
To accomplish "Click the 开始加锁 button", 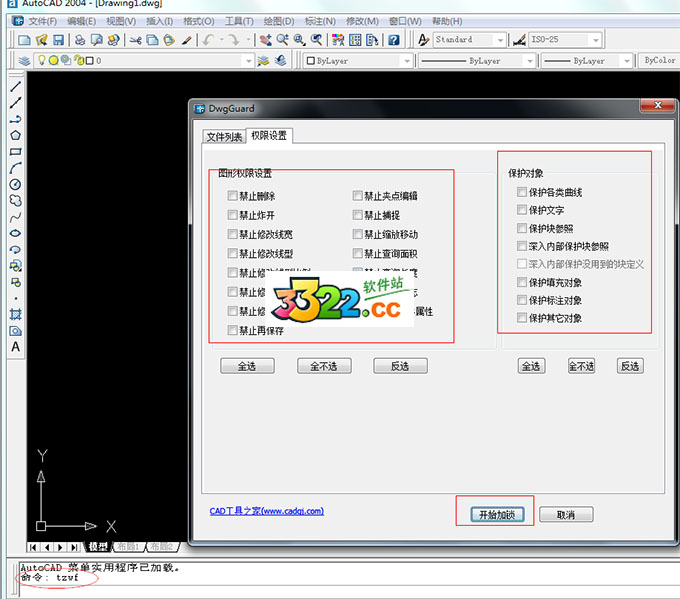I will click(x=497, y=515).
